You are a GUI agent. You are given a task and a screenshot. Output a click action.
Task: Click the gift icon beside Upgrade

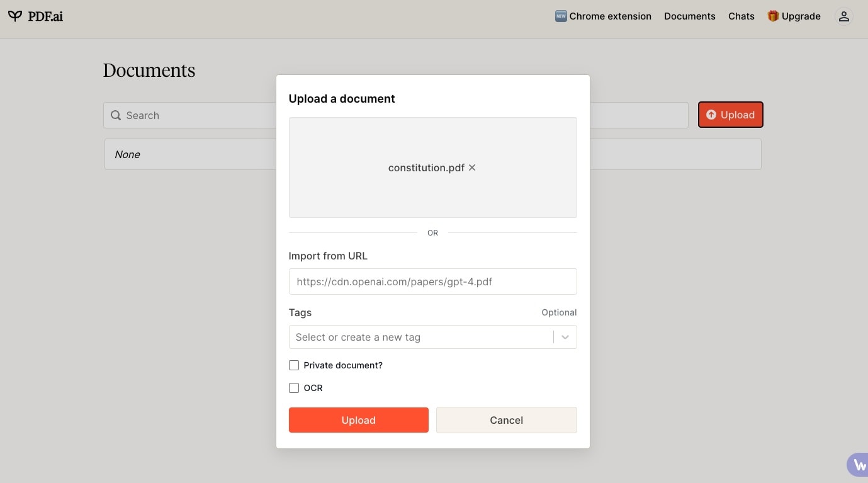coord(773,16)
